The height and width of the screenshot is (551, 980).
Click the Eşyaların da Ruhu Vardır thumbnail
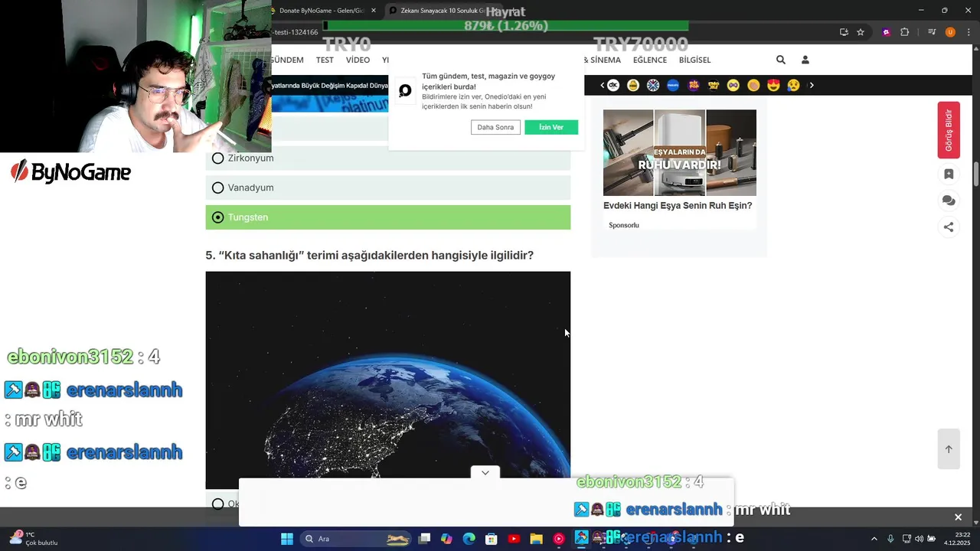tap(680, 152)
